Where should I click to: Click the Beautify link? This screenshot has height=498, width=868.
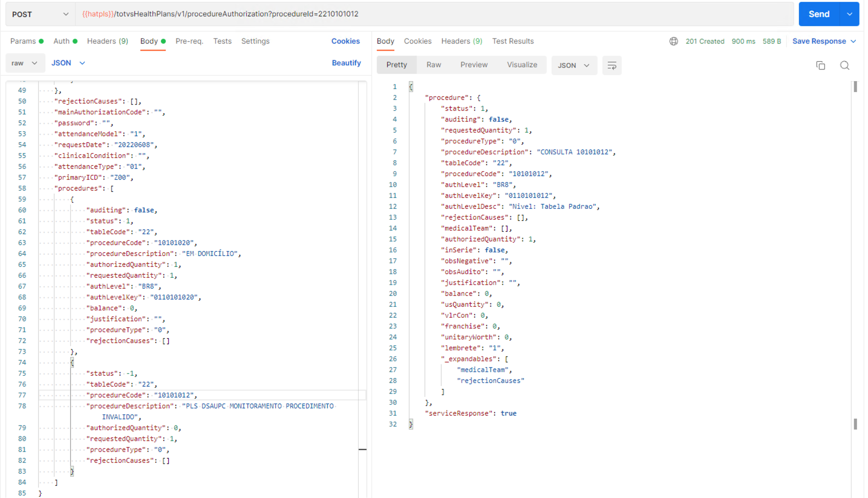click(x=347, y=63)
